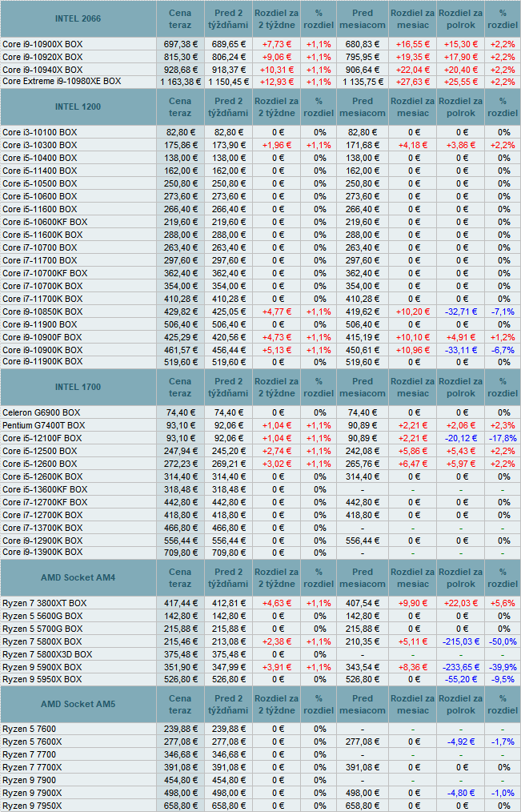
Task: Select the Core i5-12500 BOX name
Action: coord(39,451)
